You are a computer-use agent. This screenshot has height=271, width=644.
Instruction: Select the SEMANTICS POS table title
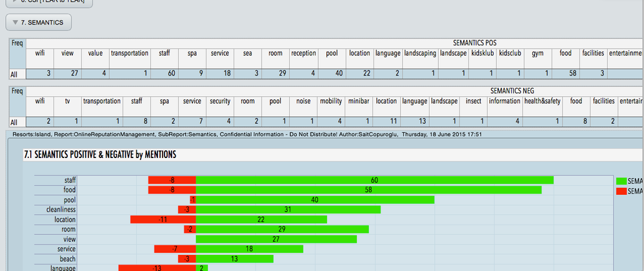(x=475, y=43)
